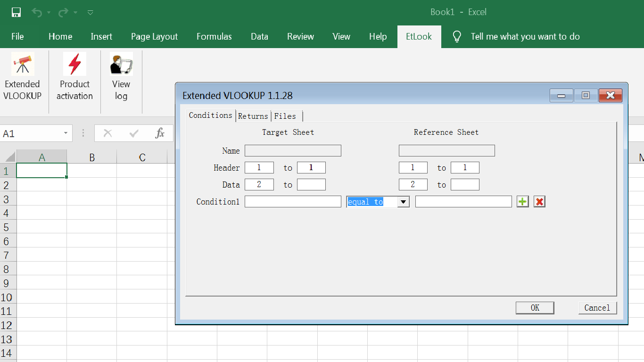Expand the undo history dropdown arrow
The width and height of the screenshot is (644, 362).
coord(49,12)
